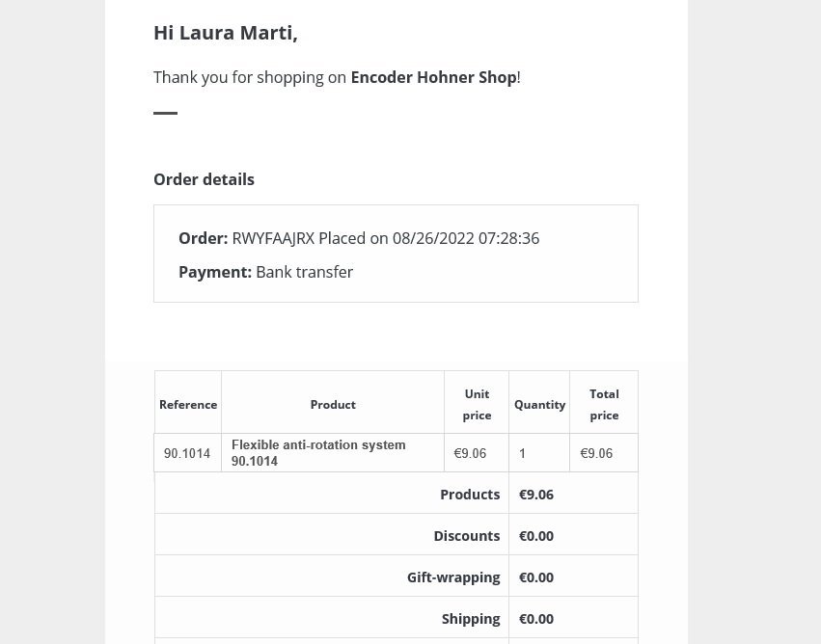Click the 'Product' column header

coord(333,405)
